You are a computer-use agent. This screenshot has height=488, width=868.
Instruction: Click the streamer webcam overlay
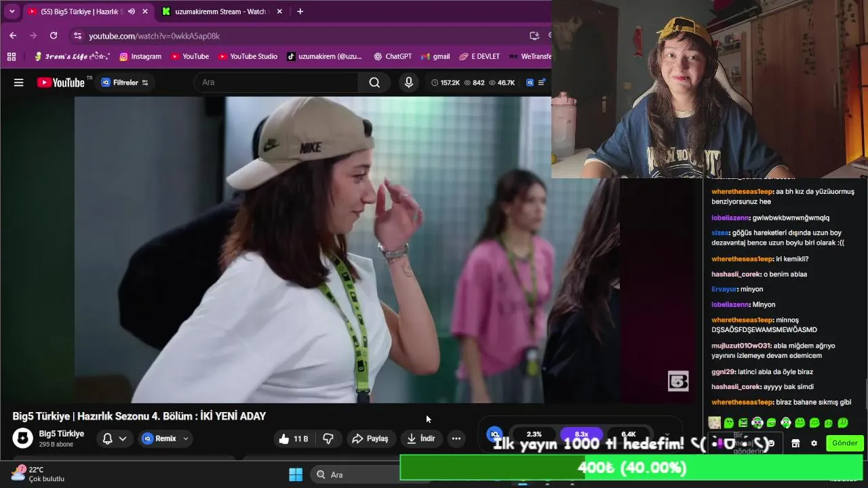pos(709,89)
